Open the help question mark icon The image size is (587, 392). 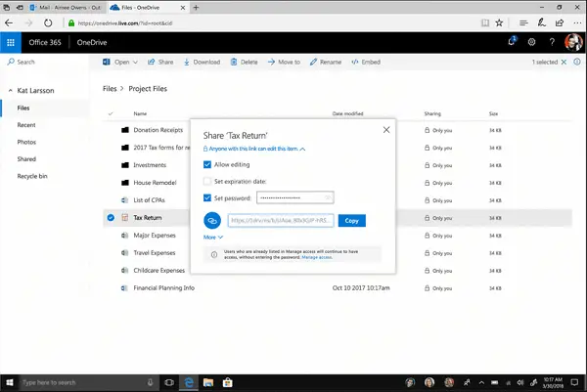(x=552, y=42)
